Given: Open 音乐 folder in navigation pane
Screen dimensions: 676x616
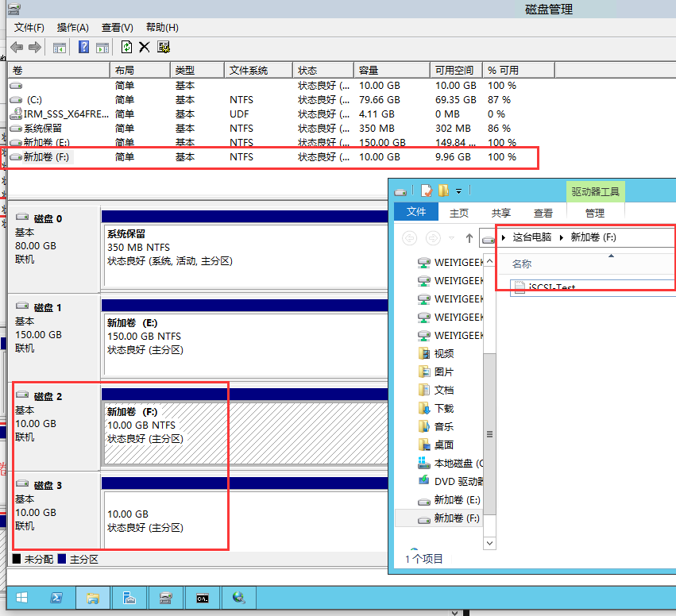Looking at the screenshot, I should click(x=436, y=426).
